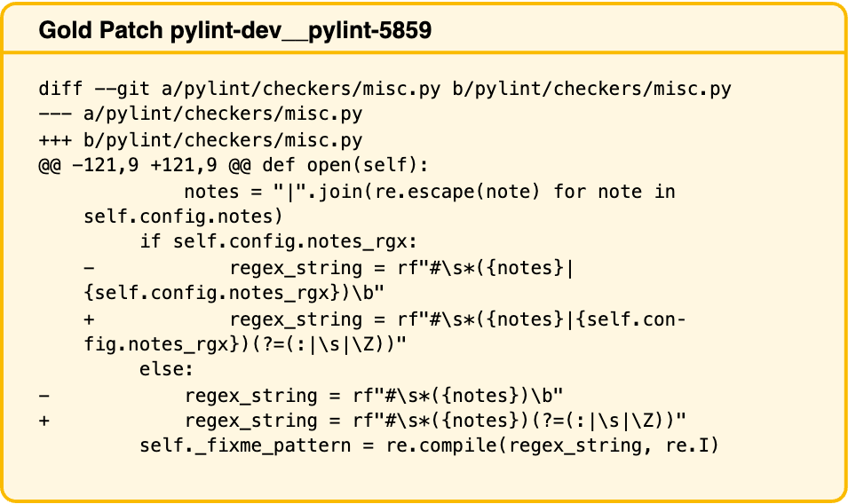Click the 'diff --git a/pylint/checkers/misc.py' line

(x=384, y=89)
